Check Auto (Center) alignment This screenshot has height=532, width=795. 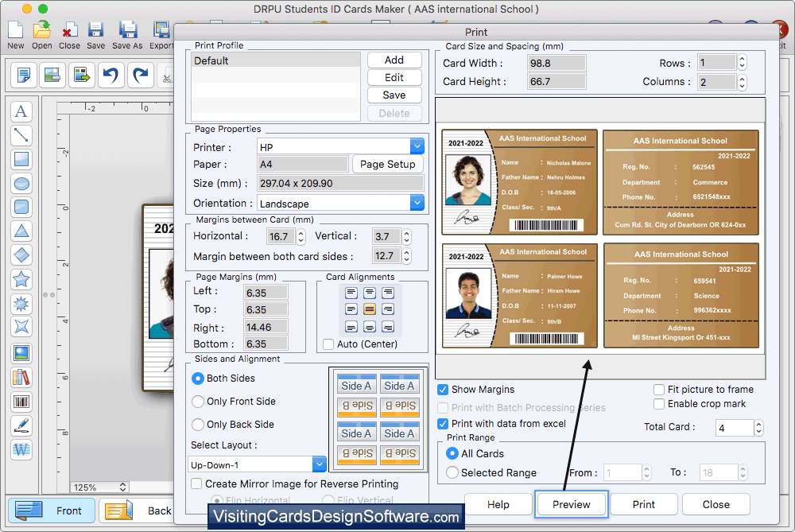pos(328,344)
